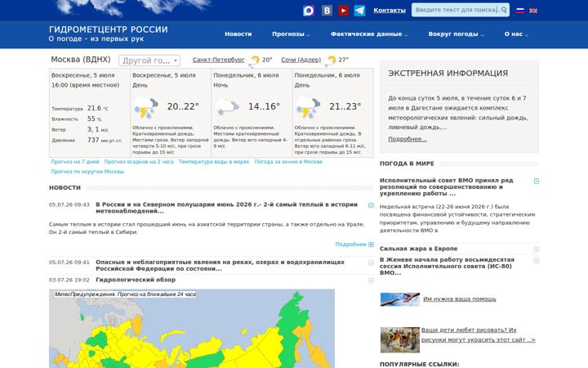Expand the dangerous river phenomena news item
Image resolution: width=588 pixels, height=368 pixels.
[371, 263]
